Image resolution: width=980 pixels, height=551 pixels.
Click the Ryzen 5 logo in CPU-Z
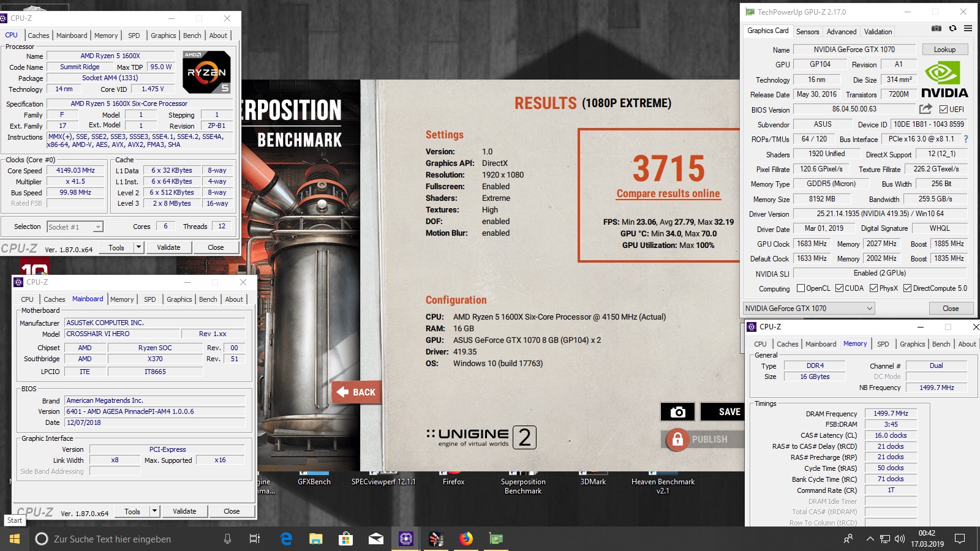click(x=206, y=72)
